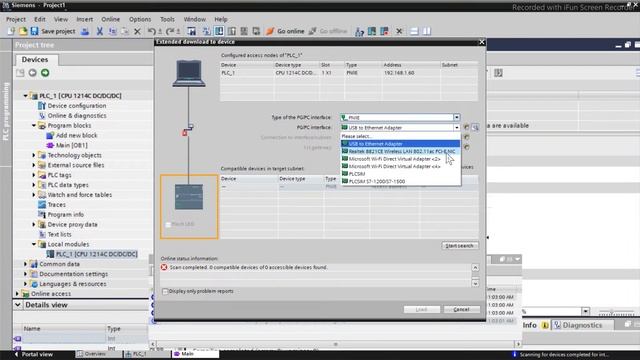Image resolution: width=640 pixels, height=360 pixels.
Task: Open Online & diagnostics tree item
Action: [77, 116]
